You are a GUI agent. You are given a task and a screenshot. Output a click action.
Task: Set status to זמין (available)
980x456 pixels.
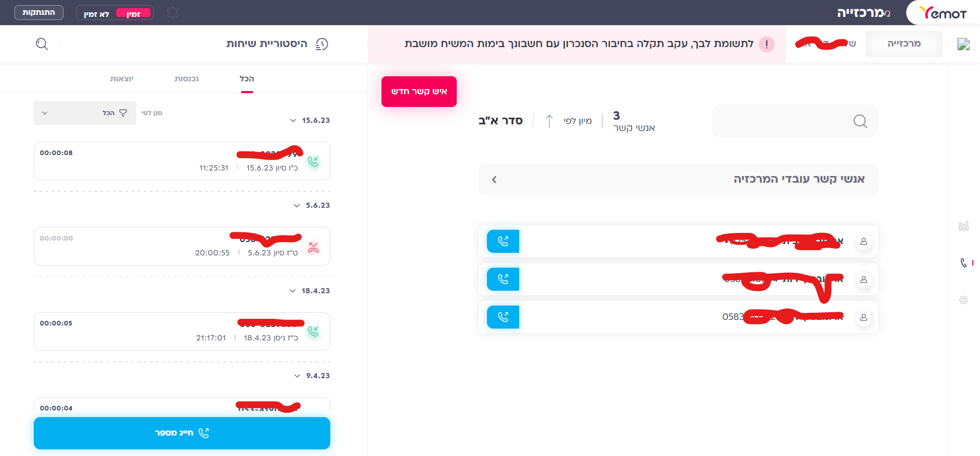(x=134, y=13)
